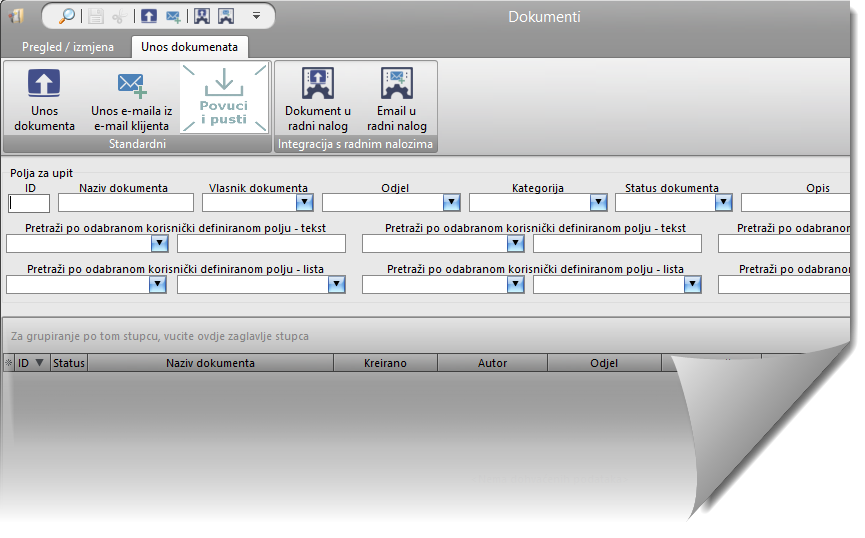Switch to the Pregled / izmjena tab
The height and width of the screenshot is (538, 865).
68,47
